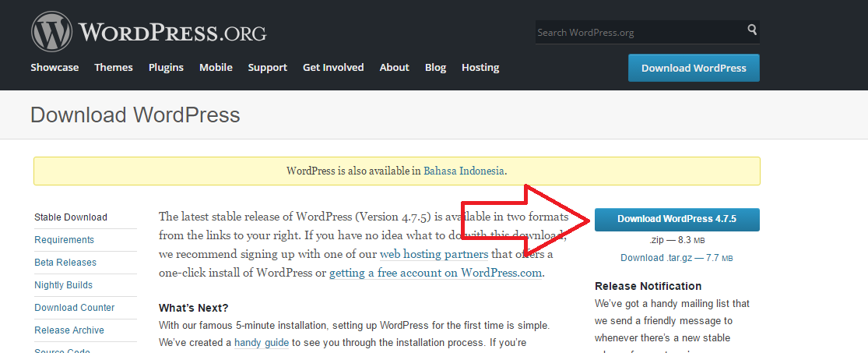Click the header Download WordPress button
The width and height of the screenshot is (868, 353).
[x=694, y=68]
